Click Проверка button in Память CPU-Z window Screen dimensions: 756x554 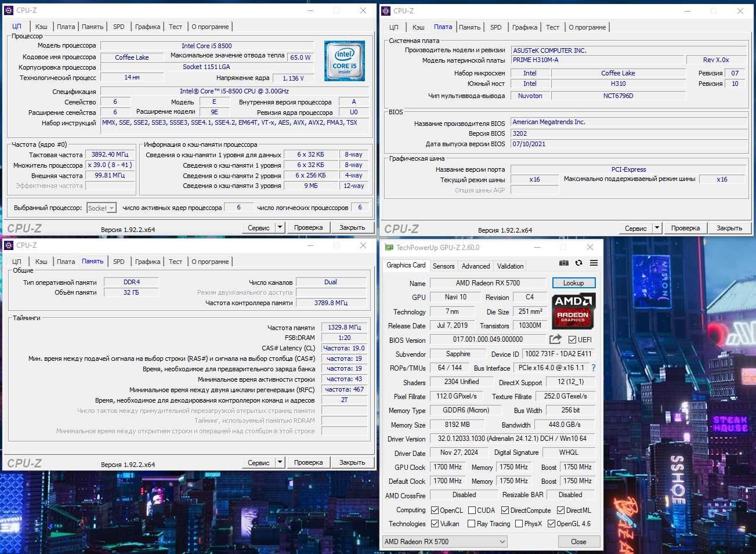coord(308,462)
